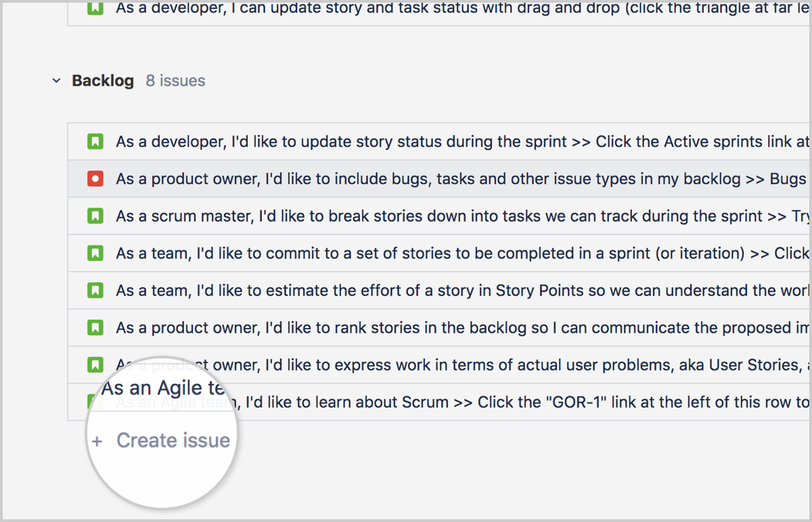Screen dimensions: 812x522
Task: Open the 'learn about Scrum' issue row
Action: 406,402
